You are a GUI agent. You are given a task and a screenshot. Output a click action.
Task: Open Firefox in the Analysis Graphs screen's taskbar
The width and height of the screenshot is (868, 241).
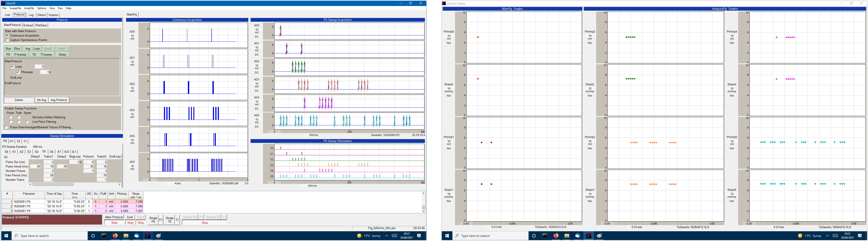556,236
